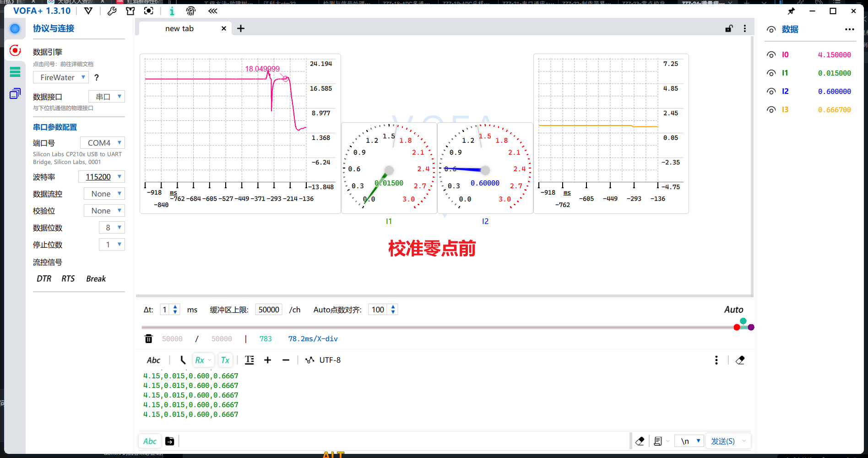
Task: Click the buffer position slider track
Action: (435, 327)
